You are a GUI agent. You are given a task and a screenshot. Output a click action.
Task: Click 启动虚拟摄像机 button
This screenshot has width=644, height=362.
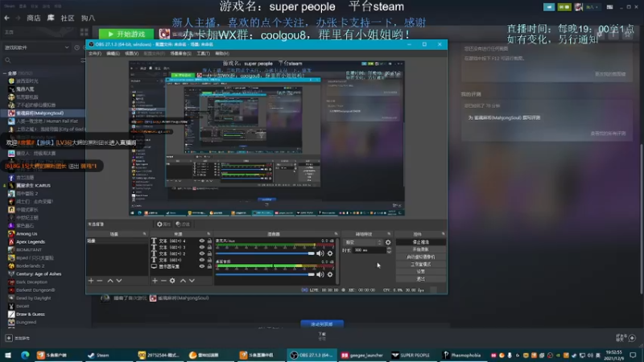pos(420,257)
